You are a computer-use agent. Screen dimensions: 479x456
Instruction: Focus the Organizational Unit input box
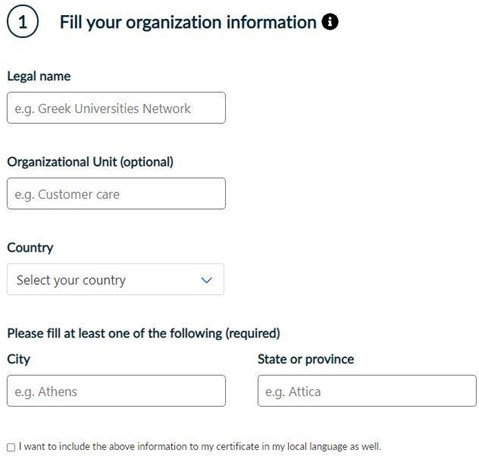[x=116, y=194]
